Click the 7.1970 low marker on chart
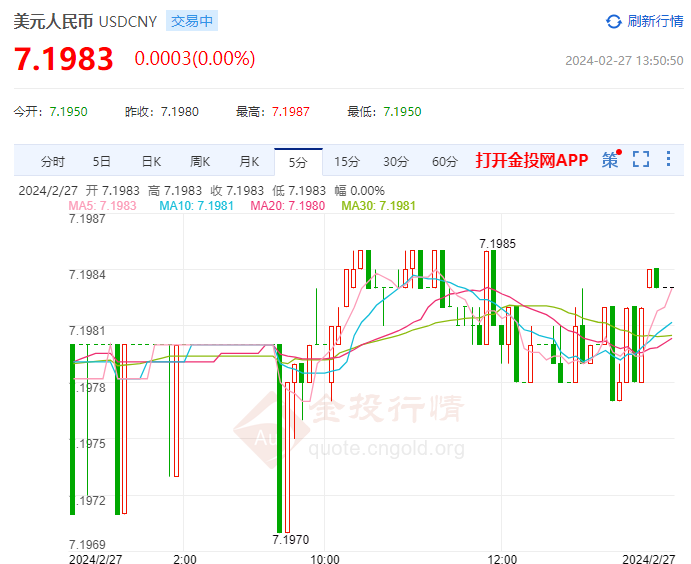 pyautogui.click(x=290, y=540)
